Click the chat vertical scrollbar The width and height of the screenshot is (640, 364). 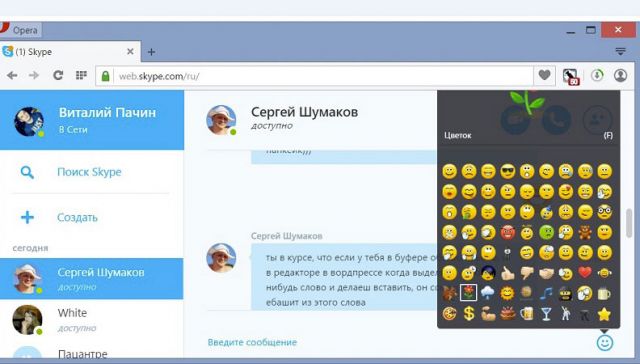click(629, 223)
